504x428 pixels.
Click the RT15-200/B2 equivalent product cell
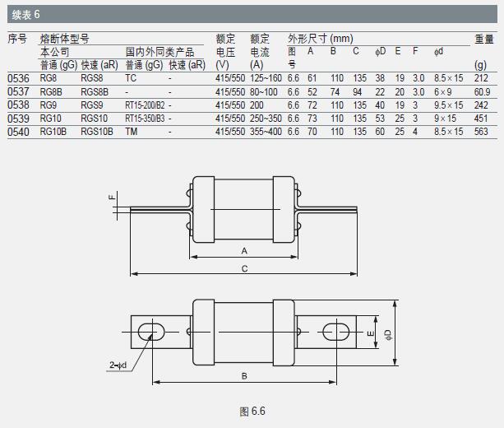click(x=145, y=105)
